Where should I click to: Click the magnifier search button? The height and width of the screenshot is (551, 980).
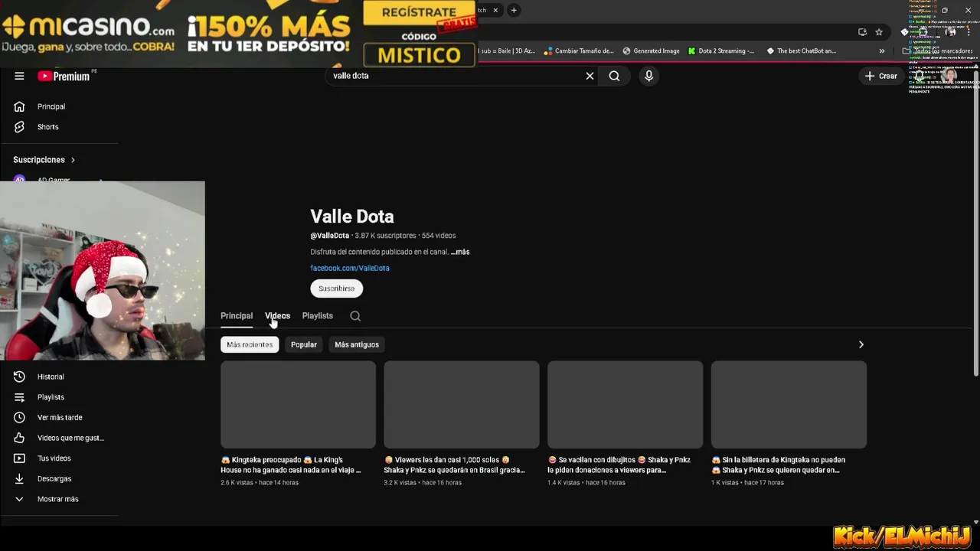pyautogui.click(x=614, y=76)
